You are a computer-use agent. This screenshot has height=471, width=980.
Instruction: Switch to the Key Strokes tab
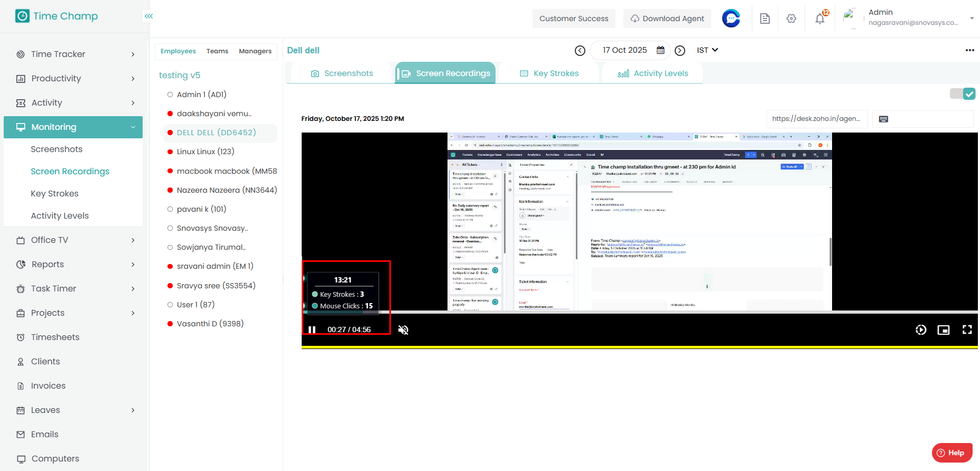click(x=549, y=73)
